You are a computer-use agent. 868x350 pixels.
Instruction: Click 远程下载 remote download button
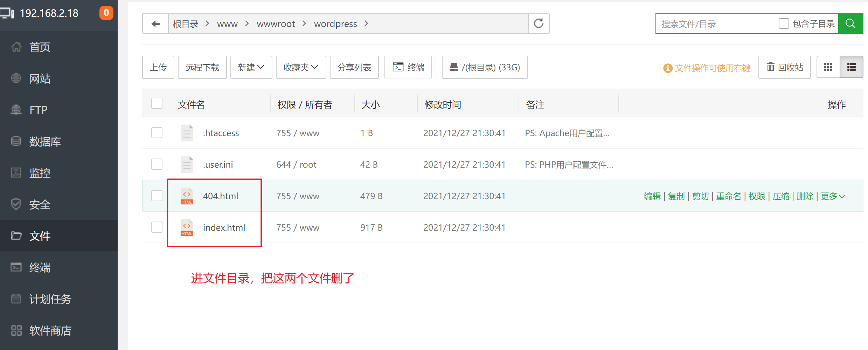(202, 67)
